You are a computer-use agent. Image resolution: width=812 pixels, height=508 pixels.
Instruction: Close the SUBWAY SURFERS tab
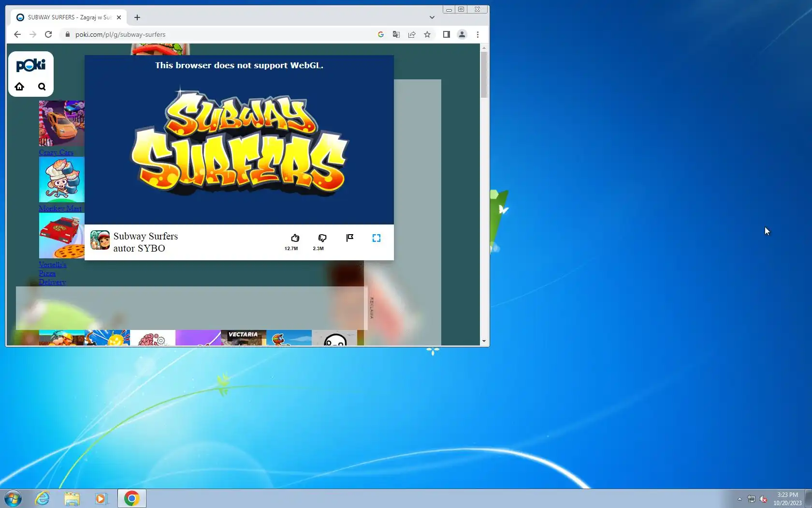coord(119,17)
